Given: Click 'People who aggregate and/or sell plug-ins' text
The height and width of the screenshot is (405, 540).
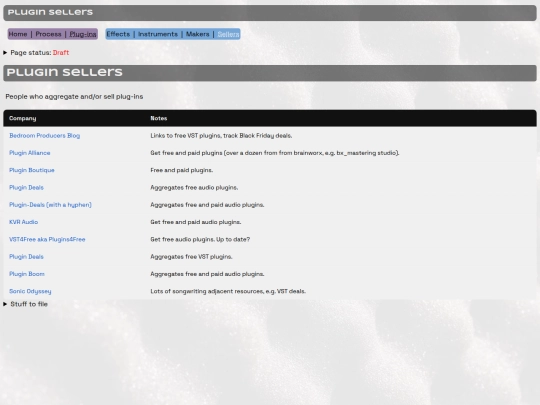Looking at the screenshot, I should click(x=74, y=97).
